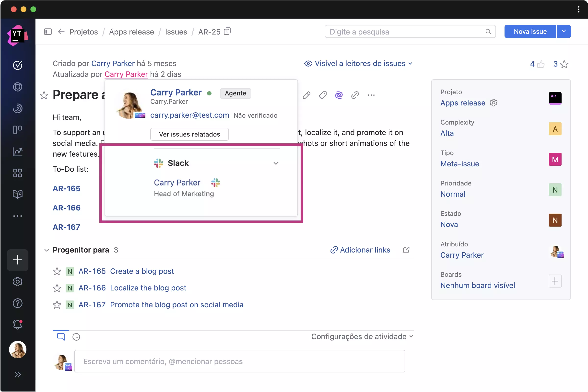Screen dimensions: 588x392
Task: Click the Complexity Alta yellow A swatch
Action: (555, 129)
